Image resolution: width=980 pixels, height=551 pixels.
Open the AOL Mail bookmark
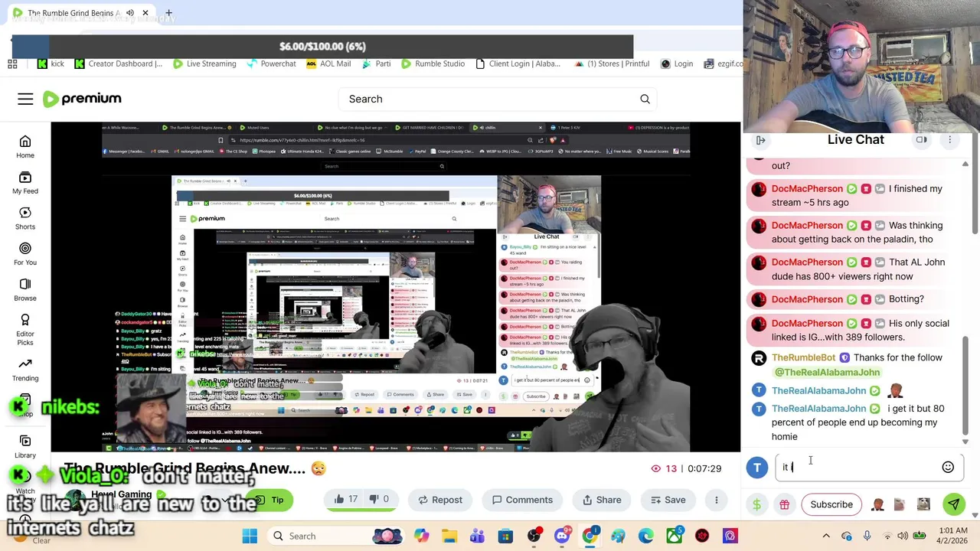pos(328,64)
